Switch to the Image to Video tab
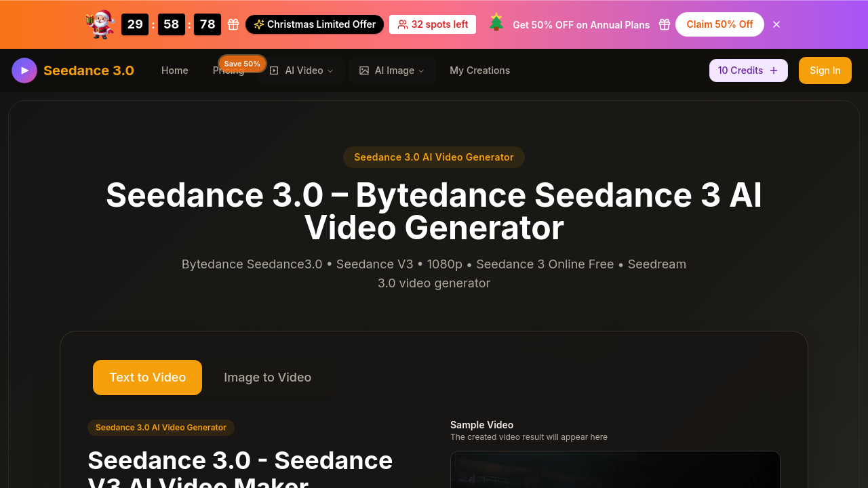This screenshot has height=488, width=868. [x=268, y=378]
